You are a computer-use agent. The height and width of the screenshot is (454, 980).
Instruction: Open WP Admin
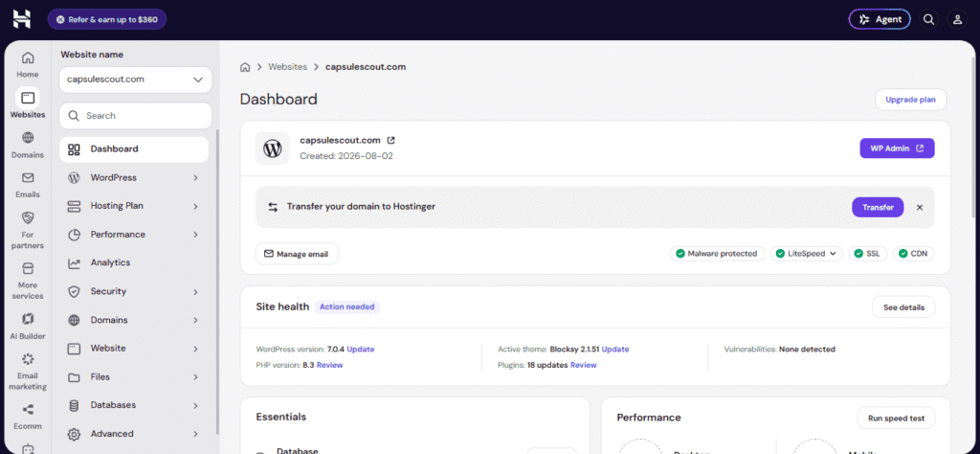point(897,148)
